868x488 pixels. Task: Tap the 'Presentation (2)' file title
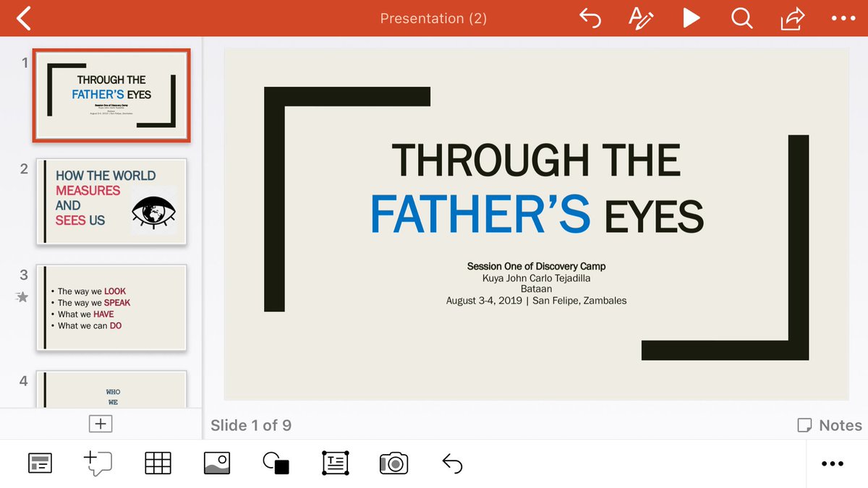click(433, 19)
